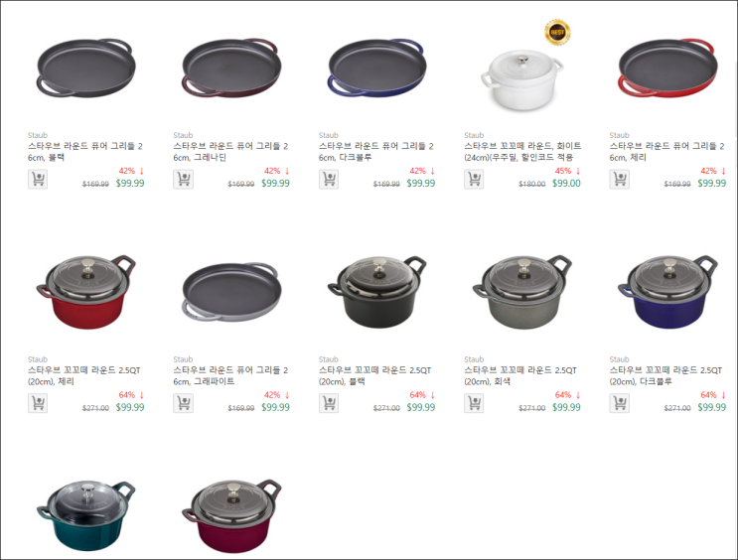
Task: Add grenadine round pure grill to cart
Action: 183,180
